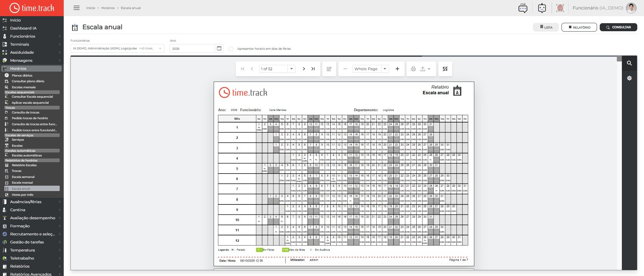Open the calendar picker for Ano
Viewport: 644px width, 276px height.
219,48
